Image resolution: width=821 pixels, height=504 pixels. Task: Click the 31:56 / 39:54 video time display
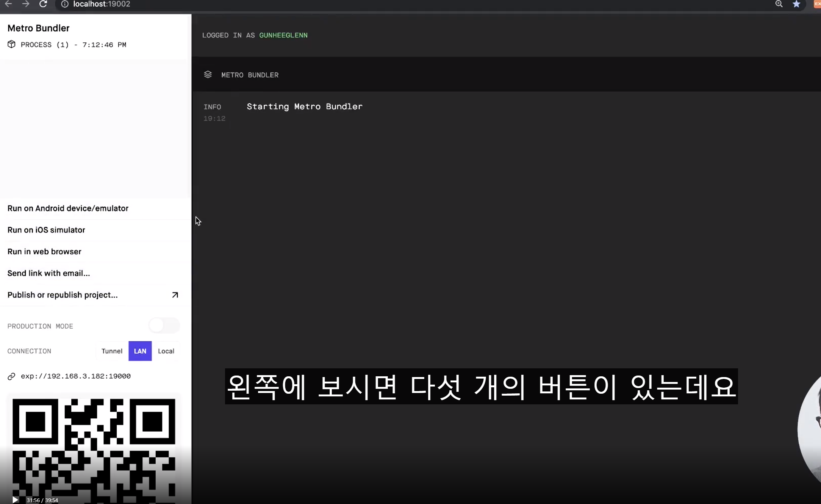[x=42, y=500]
